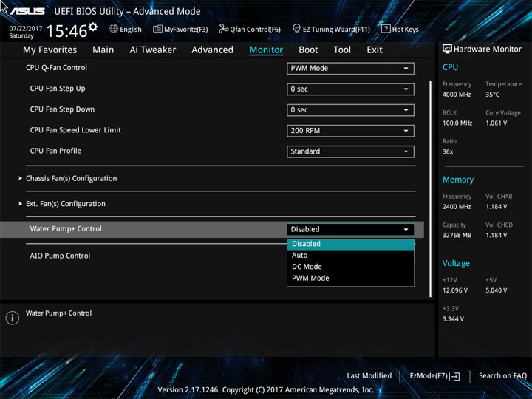
Task: Click the 15:46 clock
Action: pyautogui.click(x=66, y=31)
